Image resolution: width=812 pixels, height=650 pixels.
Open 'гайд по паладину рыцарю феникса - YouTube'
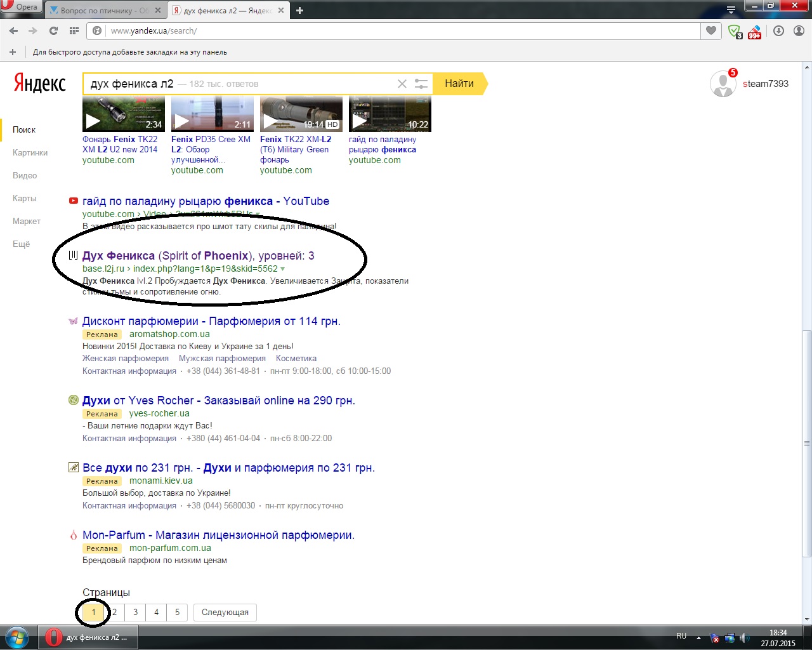point(206,201)
